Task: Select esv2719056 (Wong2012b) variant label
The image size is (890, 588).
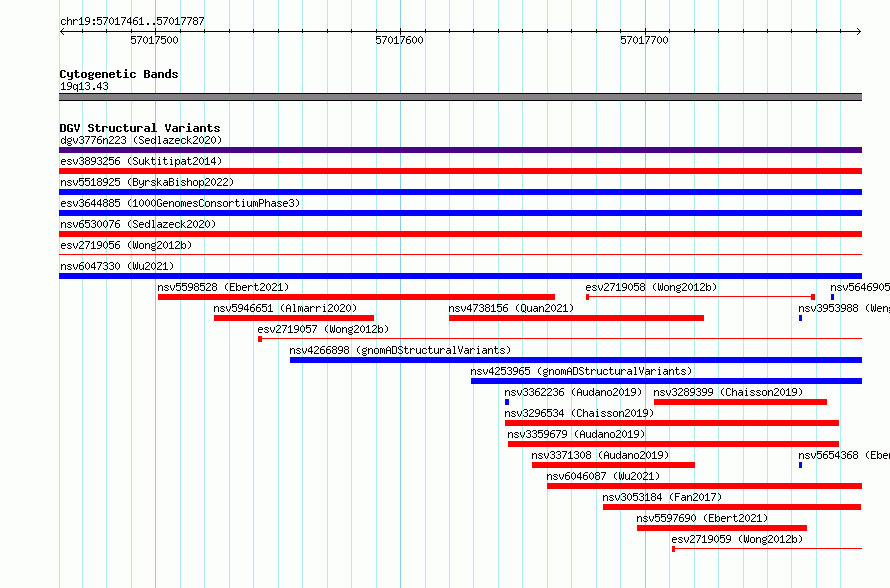Action: [126, 245]
